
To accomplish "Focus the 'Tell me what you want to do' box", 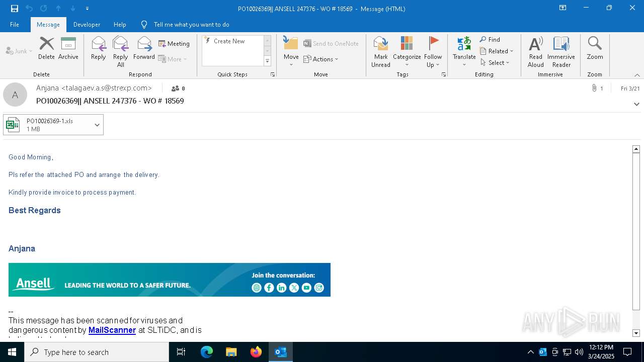I will tap(191, 24).
